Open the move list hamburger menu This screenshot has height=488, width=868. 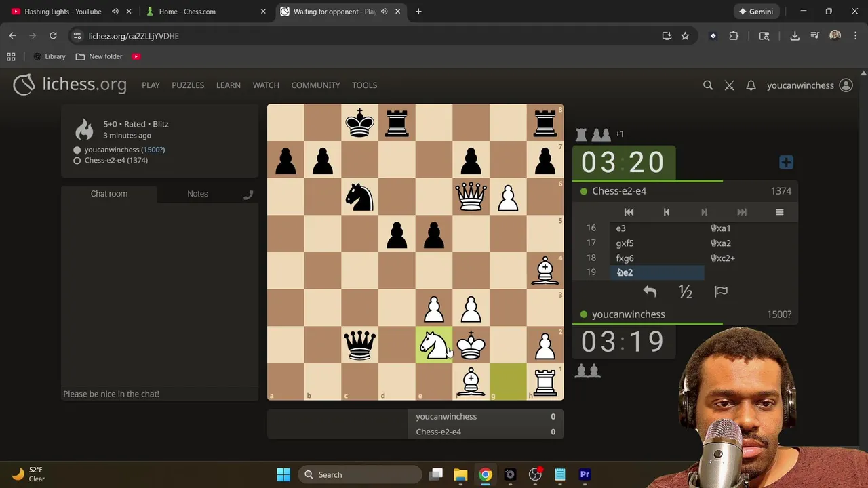click(x=779, y=212)
